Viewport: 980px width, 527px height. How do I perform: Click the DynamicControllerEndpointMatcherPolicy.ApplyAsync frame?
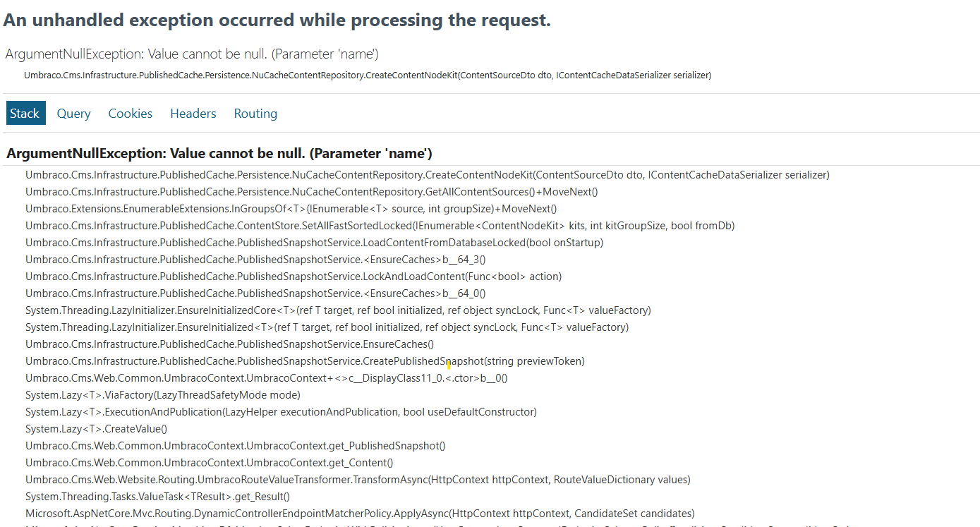(x=360, y=514)
